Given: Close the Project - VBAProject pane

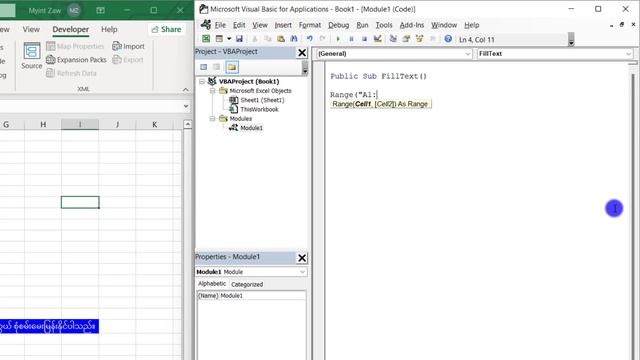Looking at the screenshot, I should click(x=302, y=53).
